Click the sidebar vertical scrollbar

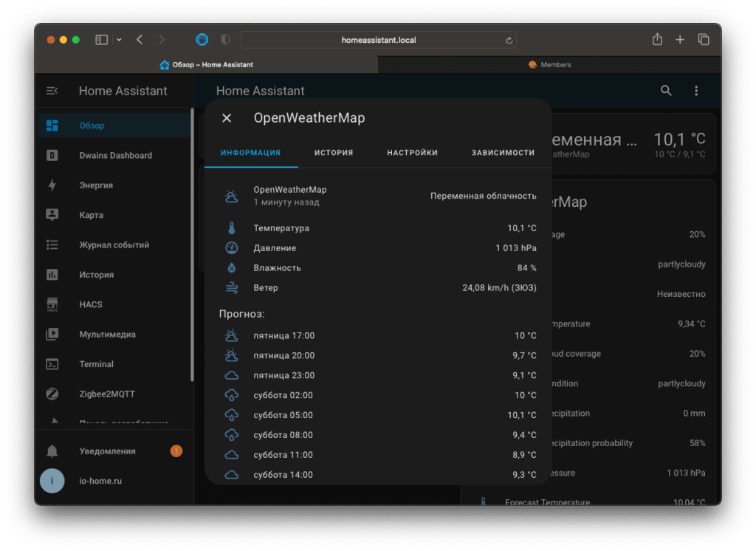click(x=192, y=245)
